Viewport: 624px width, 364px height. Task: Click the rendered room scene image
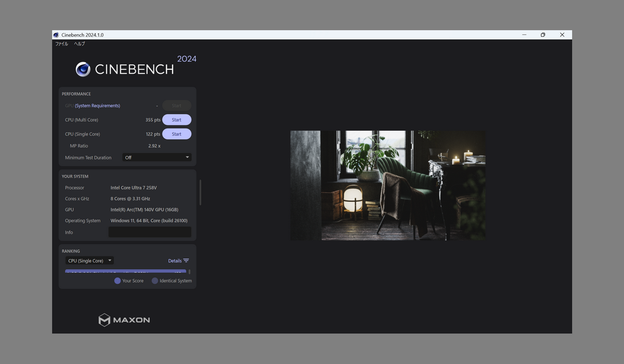(388, 185)
